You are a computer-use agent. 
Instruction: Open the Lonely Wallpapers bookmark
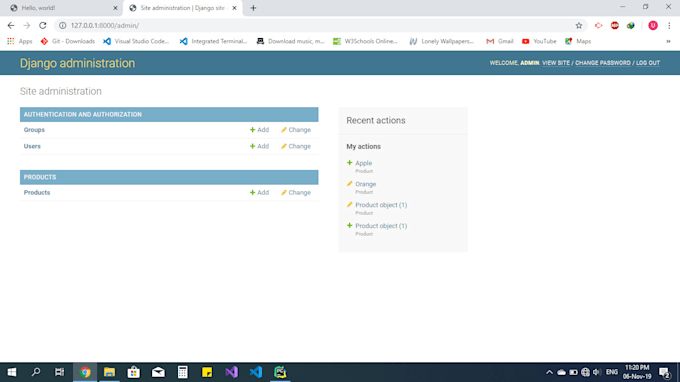pos(442,41)
